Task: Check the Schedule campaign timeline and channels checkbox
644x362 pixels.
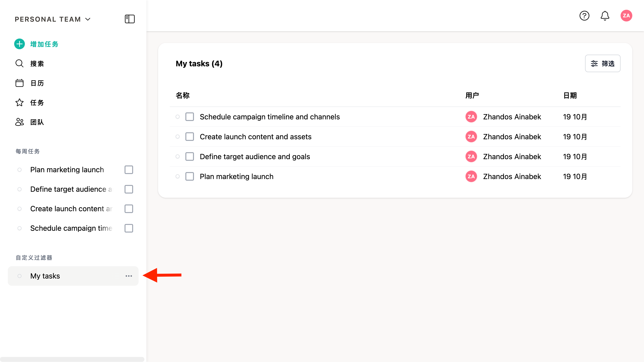Action: pos(189,117)
